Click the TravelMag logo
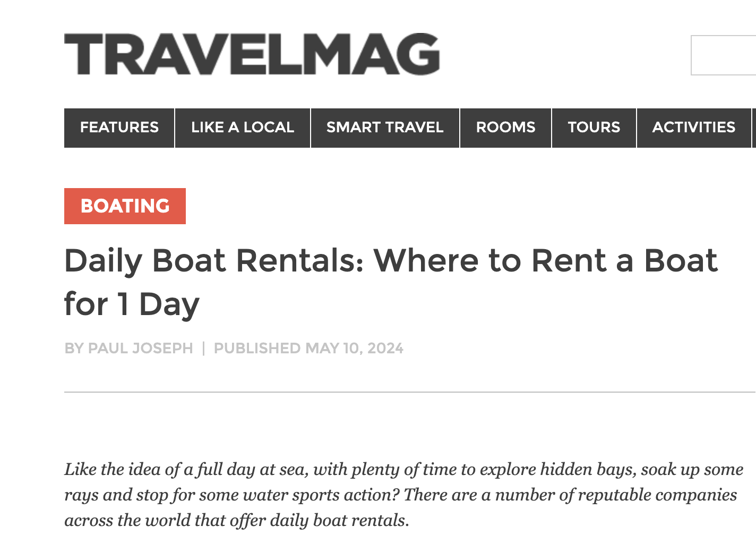 tap(252, 54)
